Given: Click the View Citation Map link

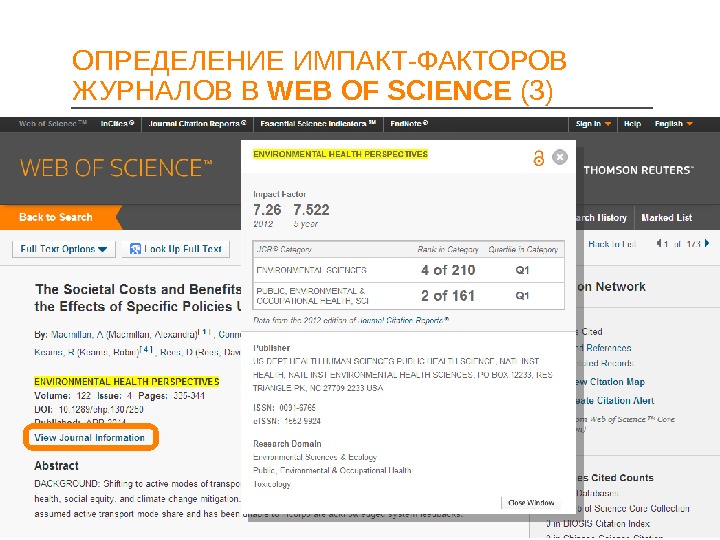Looking at the screenshot, I should [611, 382].
